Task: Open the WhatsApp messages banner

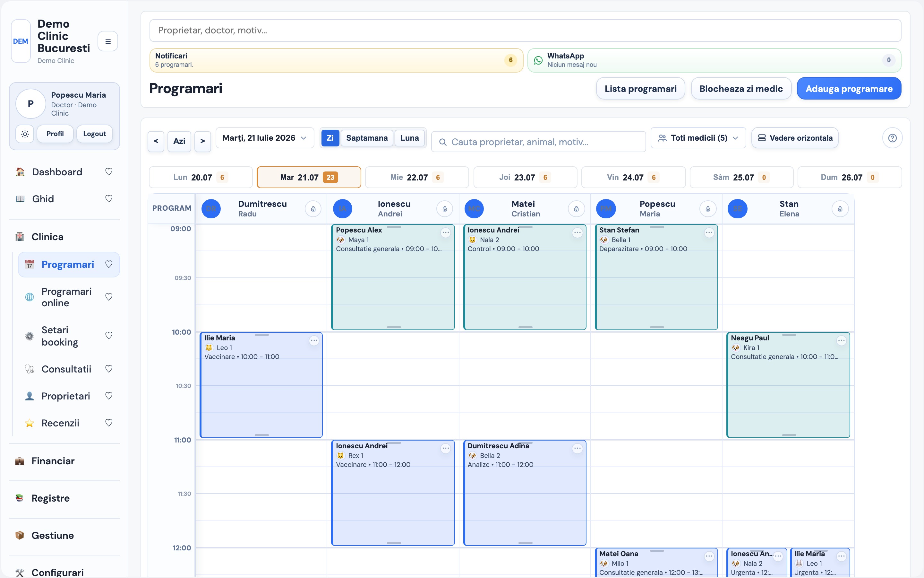Action: [x=714, y=60]
